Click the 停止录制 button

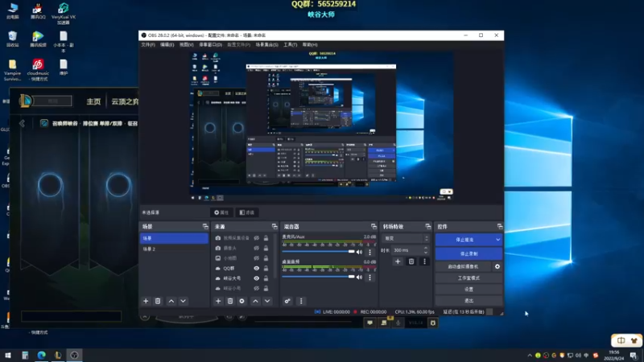click(x=469, y=253)
